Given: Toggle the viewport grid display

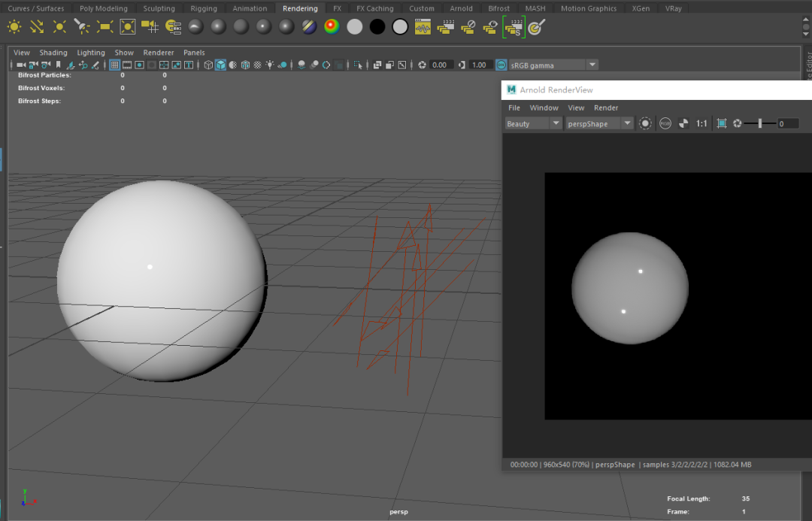Looking at the screenshot, I should [x=114, y=65].
